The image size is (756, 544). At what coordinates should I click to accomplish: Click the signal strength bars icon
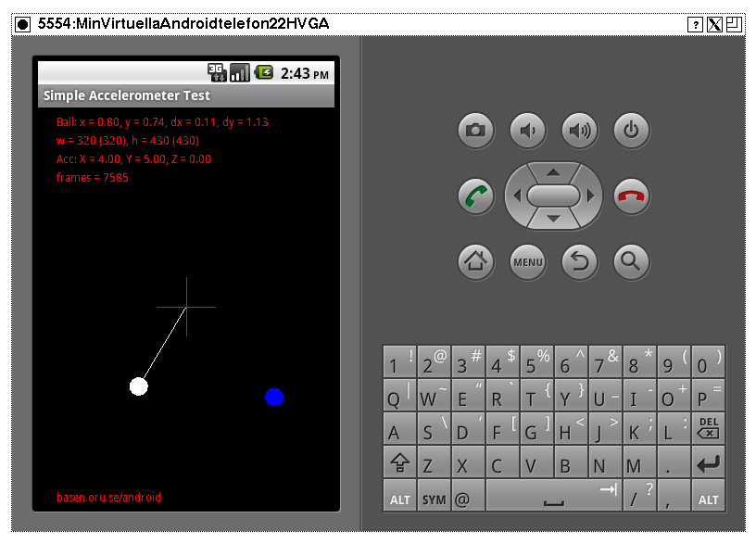pos(240,72)
